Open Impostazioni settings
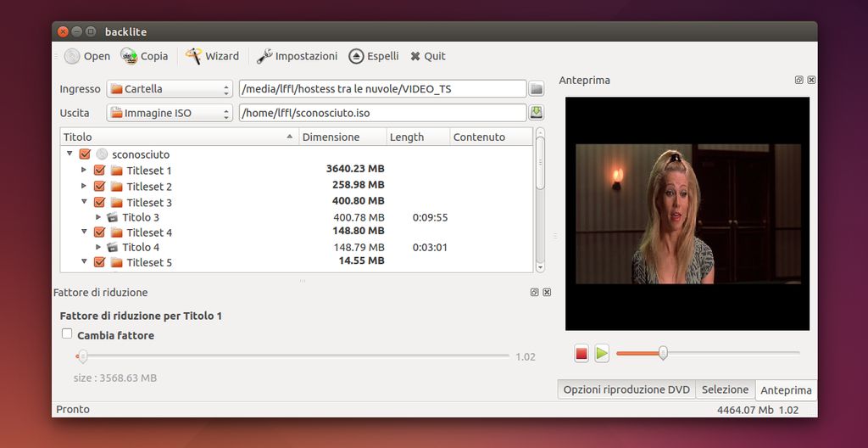Viewport: 868px width, 448px height. click(x=264, y=56)
